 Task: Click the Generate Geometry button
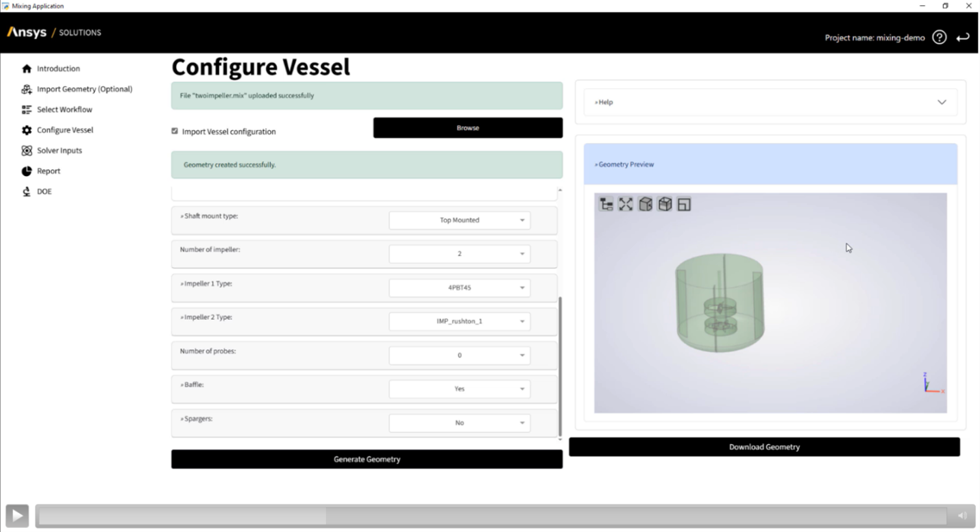click(x=367, y=459)
